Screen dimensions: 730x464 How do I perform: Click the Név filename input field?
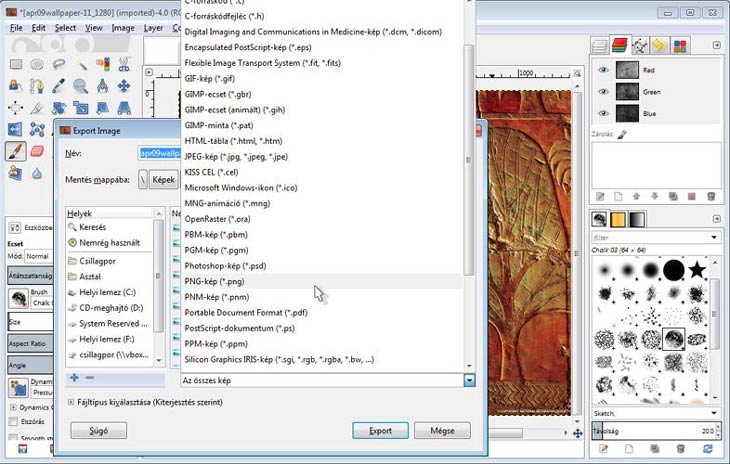[160, 154]
